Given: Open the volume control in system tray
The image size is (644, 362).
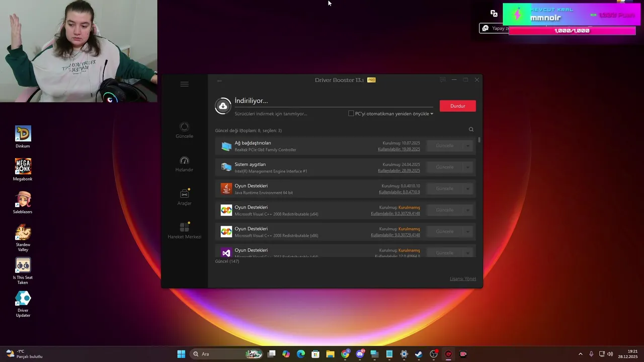Looking at the screenshot, I should click(x=610, y=354).
